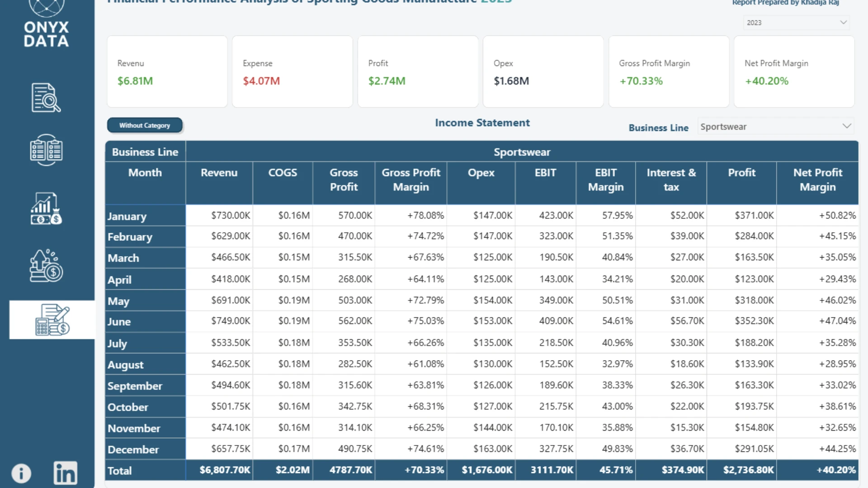Open the document search report page icon

coord(46,98)
